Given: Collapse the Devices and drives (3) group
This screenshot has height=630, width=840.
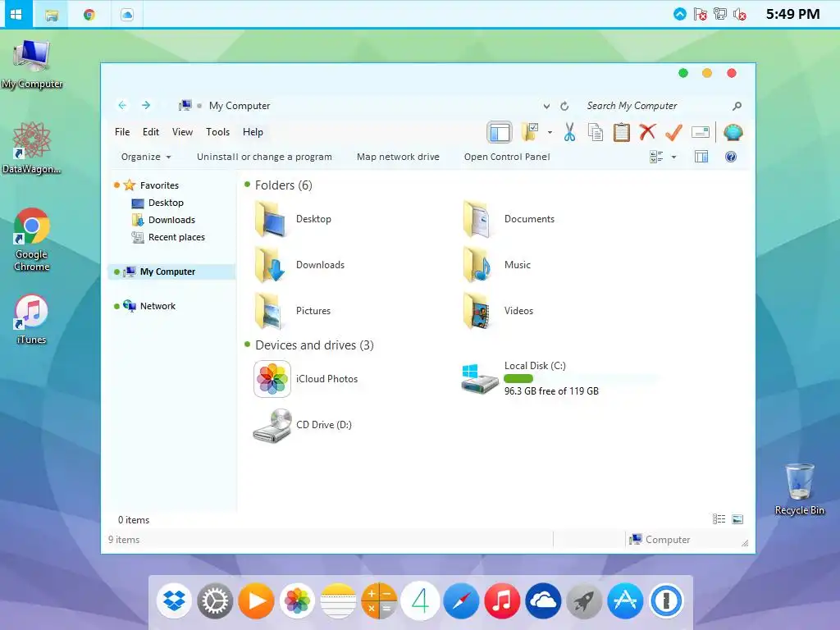Looking at the screenshot, I should tap(247, 344).
